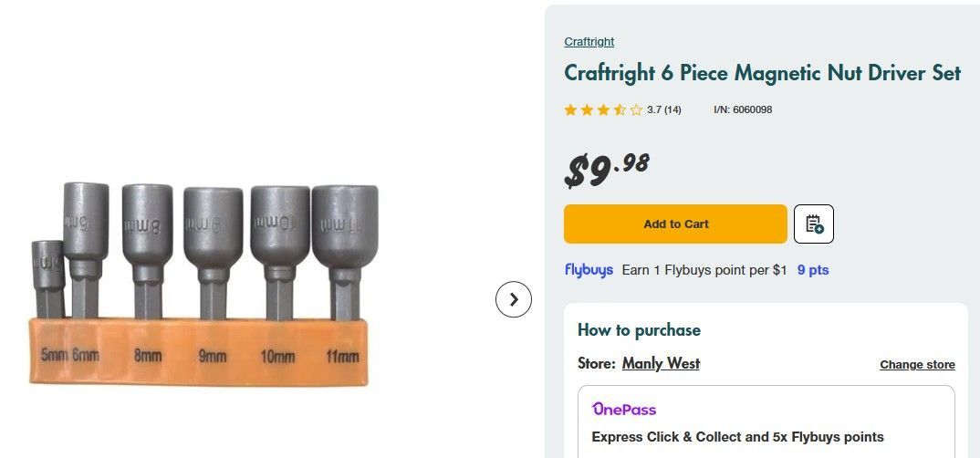This screenshot has width=980, height=458.
Task: Click the first gold rating star
Action: pyautogui.click(x=571, y=110)
